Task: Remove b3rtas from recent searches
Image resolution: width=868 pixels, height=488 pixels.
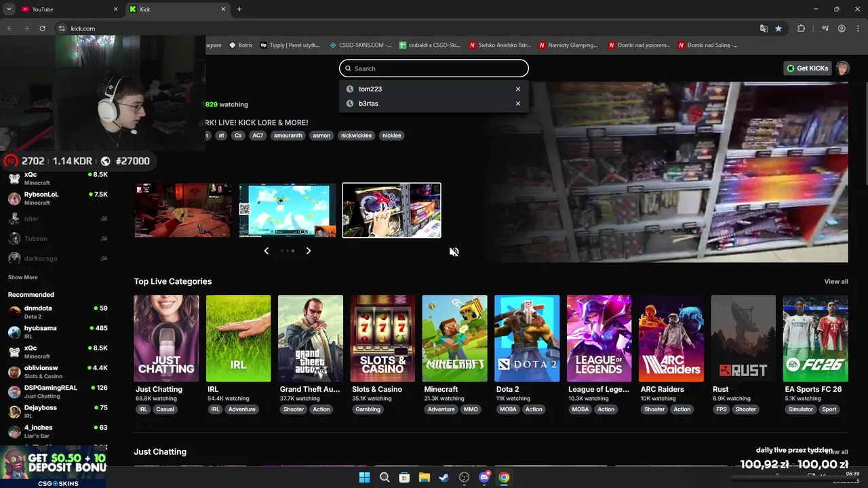Action: 518,104
